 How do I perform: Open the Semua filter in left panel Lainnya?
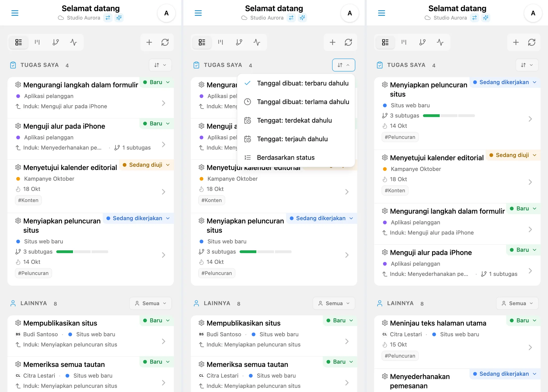[x=150, y=303]
